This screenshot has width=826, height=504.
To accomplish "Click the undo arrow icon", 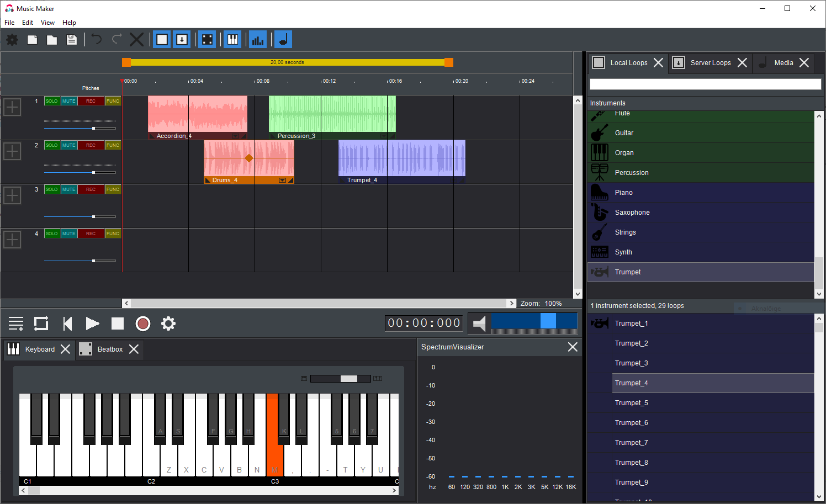I will pos(97,40).
